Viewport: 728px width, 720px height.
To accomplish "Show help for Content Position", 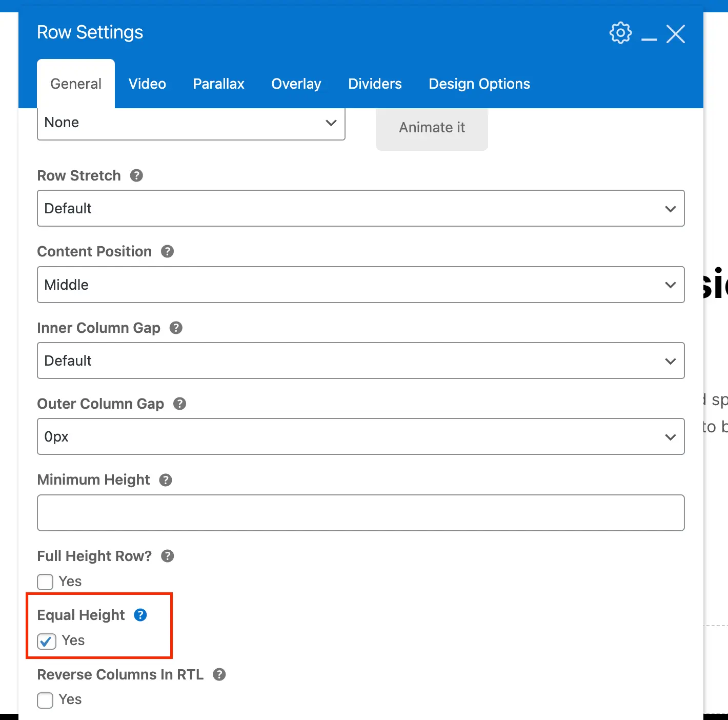I will 168,251.
